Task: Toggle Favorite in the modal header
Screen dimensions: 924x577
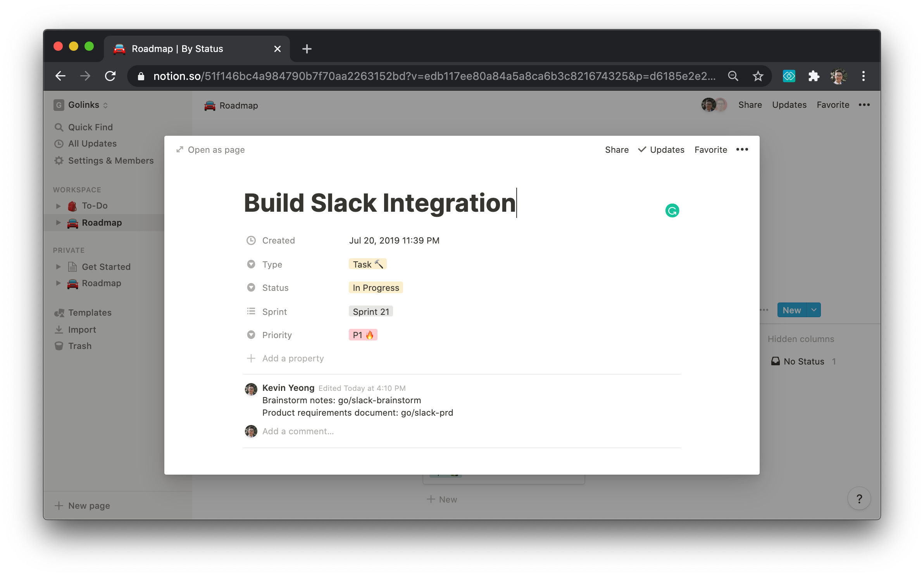Action: (x=710, y=150)
